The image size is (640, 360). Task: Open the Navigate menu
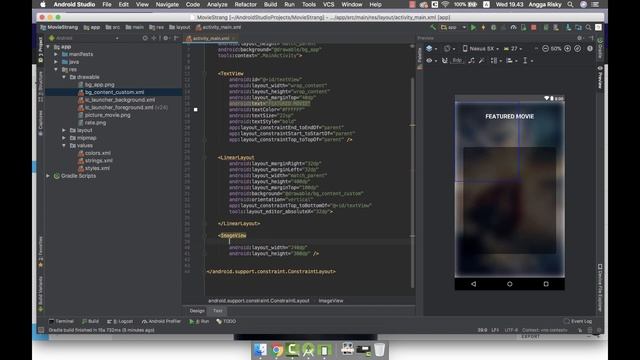coord(167,4)
